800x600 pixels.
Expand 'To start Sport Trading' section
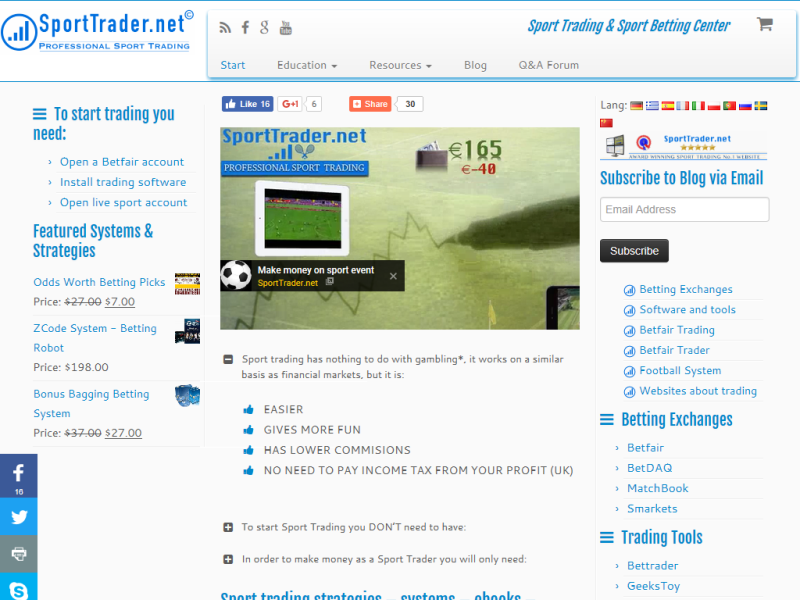(x=228, y=527)
